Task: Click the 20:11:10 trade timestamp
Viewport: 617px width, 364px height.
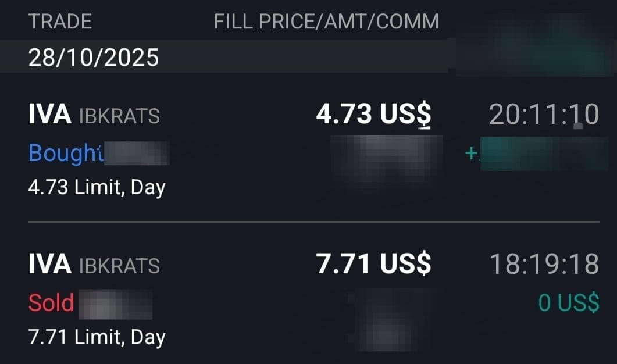Action: pyautogui.click(x=544, y=115)
